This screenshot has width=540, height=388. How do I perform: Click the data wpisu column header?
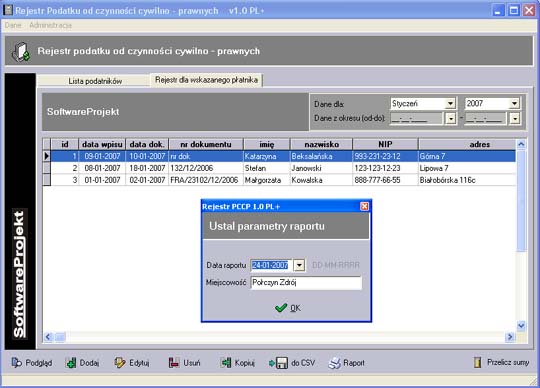(x=102, y=144)
